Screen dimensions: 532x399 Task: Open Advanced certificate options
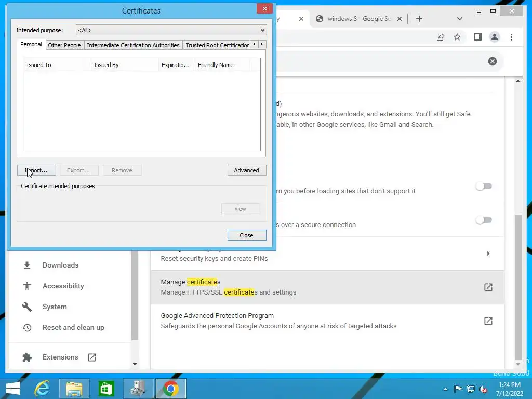(x=247, y=170)
